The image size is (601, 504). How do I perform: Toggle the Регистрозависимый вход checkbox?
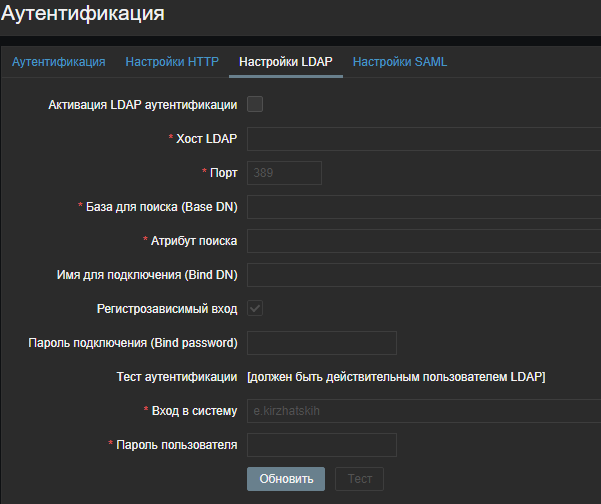[255, 309]
